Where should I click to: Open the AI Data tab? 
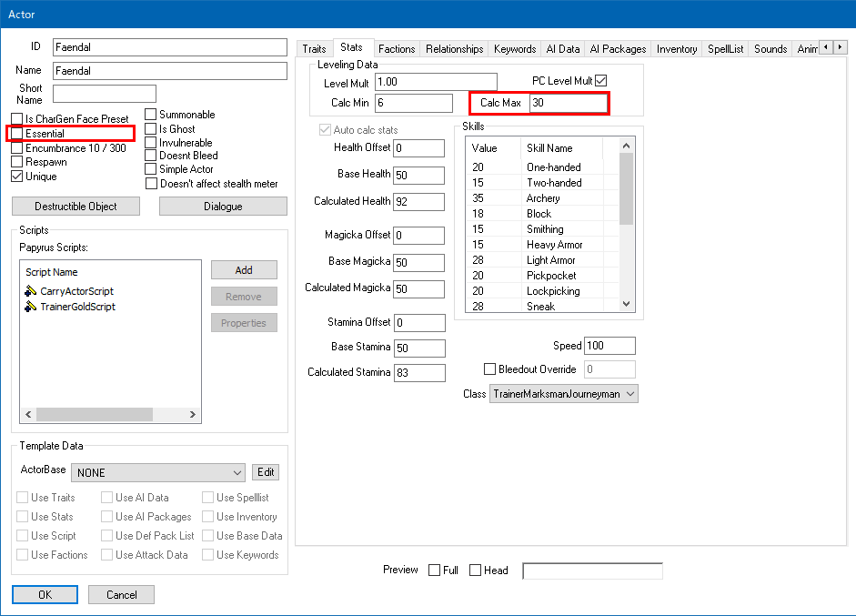point(563,49)
